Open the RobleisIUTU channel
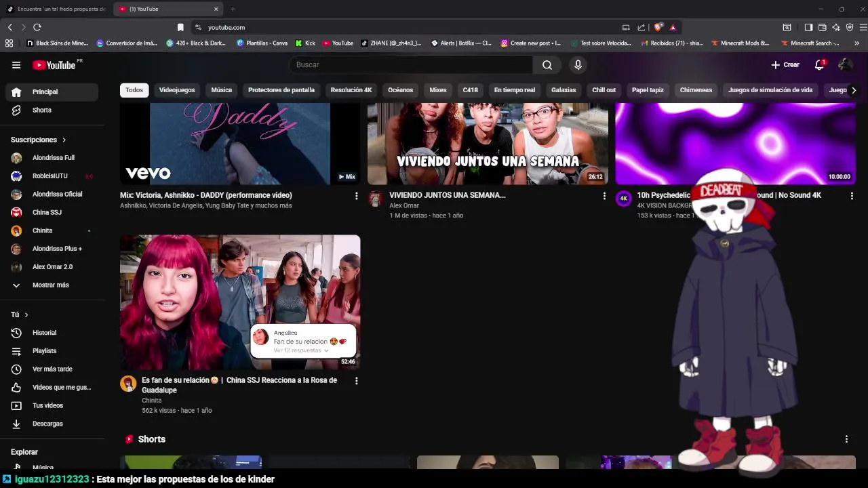 pos(52,176)
